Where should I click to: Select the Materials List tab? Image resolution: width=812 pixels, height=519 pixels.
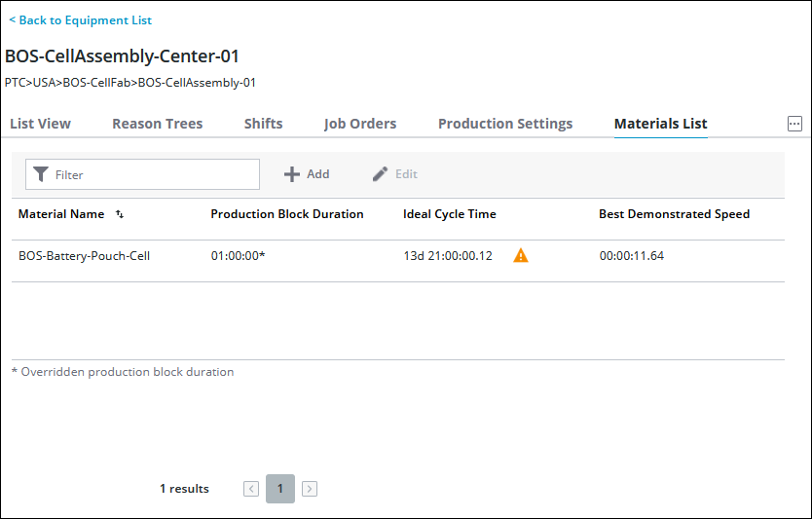tap(661, 124)
